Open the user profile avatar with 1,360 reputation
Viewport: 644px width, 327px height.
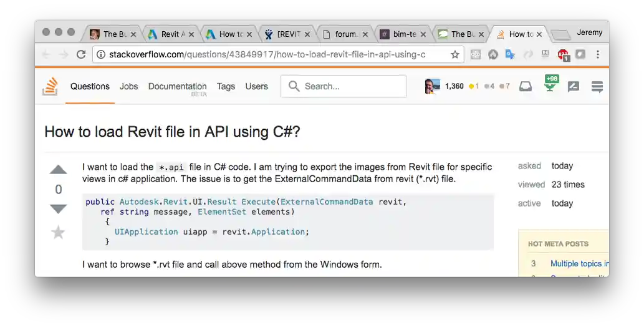click(433, 86)
